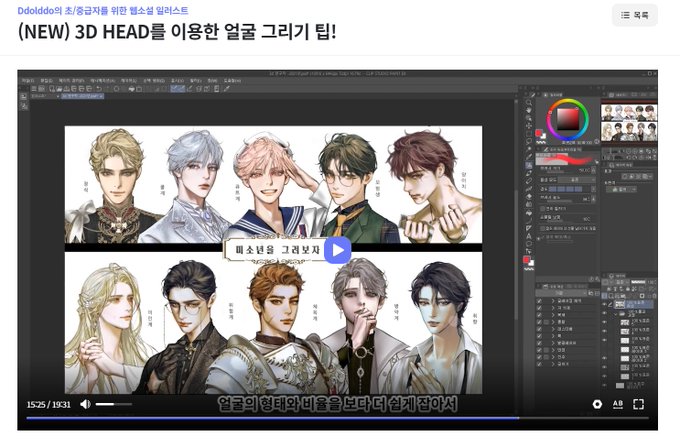
Task: Open the 창 menu in Clip Studio
Action: [212, 81]
